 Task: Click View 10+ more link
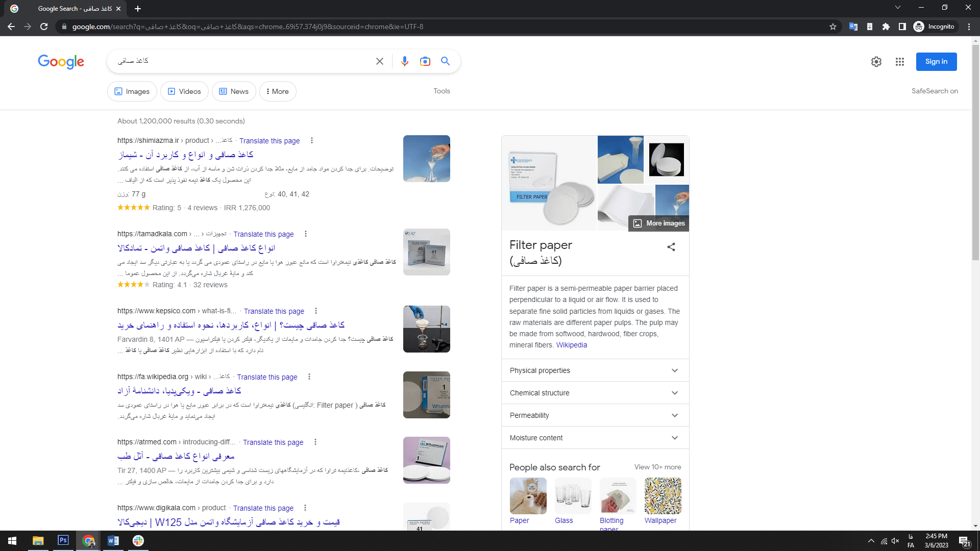click(657, 467)
